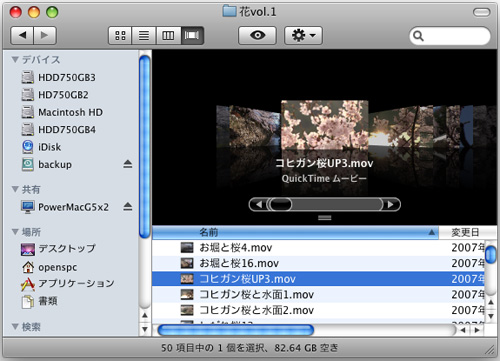Image resolution: width=500 pixels, height=361 pixels.
Task: Go back with the left arrow button
Action: pos(22,35)
